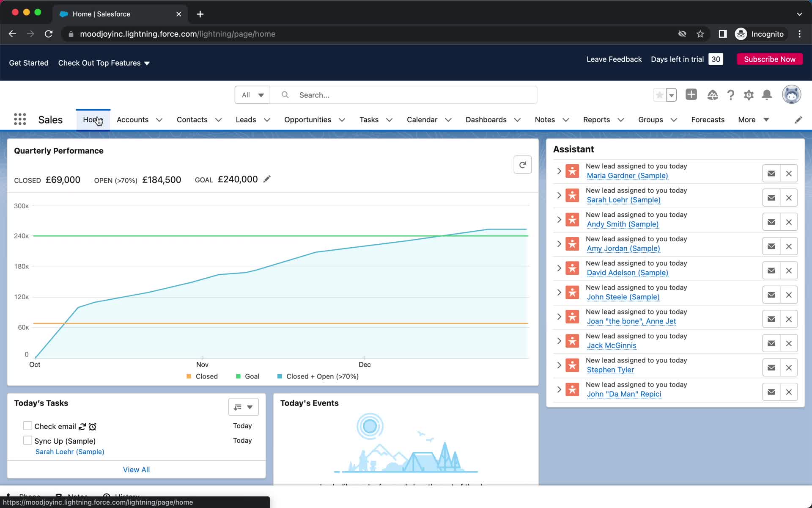Click Subscribe Now trial button
The image size is (812, 508).
(769, 59)
